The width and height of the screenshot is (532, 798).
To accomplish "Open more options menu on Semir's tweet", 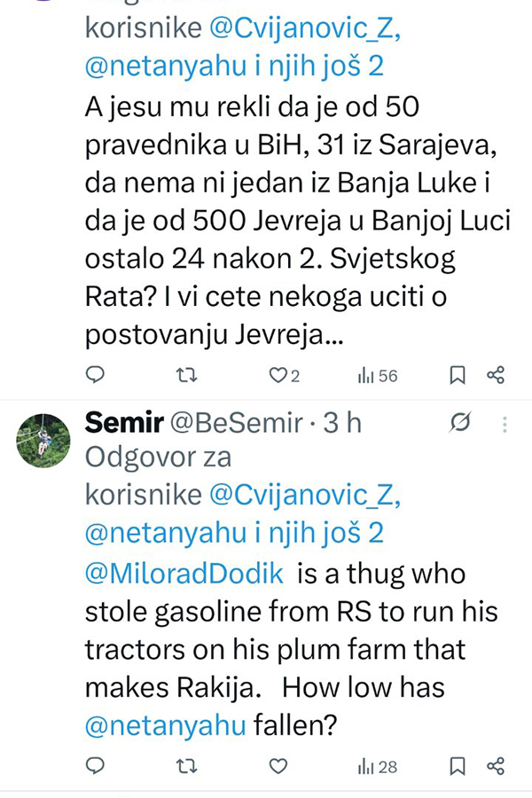I will [x=505, y=425].
